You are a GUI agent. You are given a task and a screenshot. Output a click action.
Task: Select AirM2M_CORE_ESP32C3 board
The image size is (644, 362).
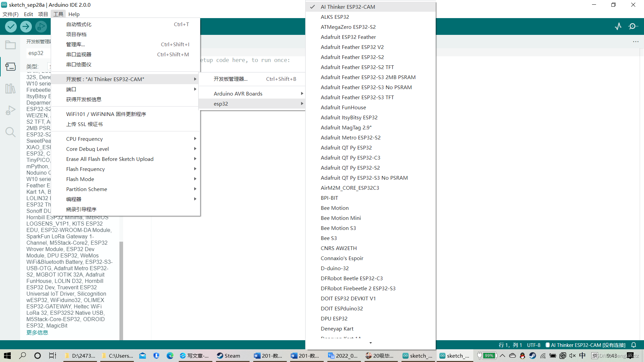click(x=370, y=188)
